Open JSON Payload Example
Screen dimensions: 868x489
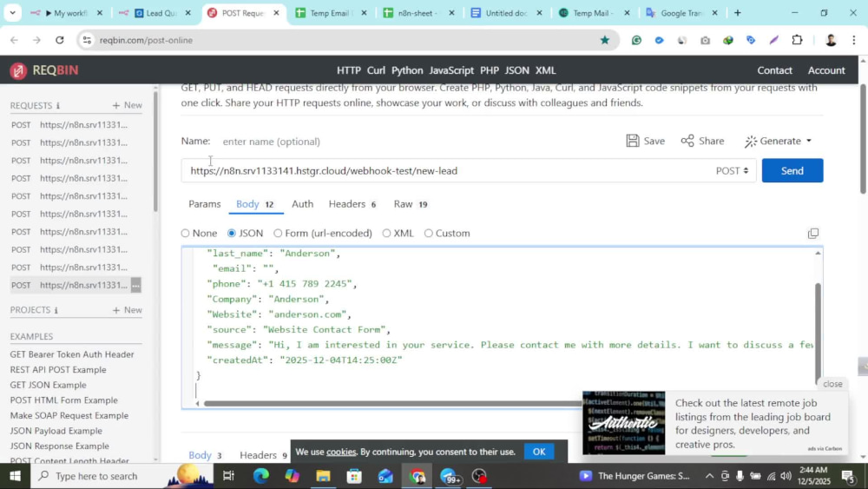click(x=56, y=431)
